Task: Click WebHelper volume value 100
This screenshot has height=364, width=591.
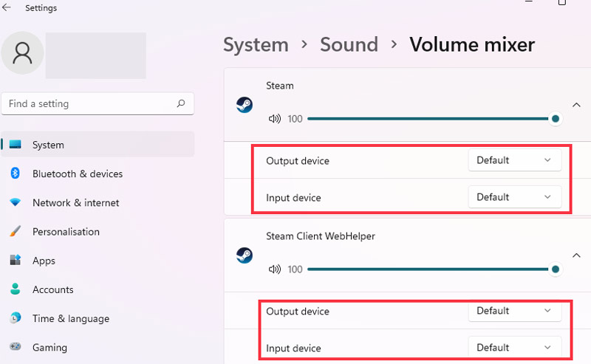Action: click(x=295, y=269)
